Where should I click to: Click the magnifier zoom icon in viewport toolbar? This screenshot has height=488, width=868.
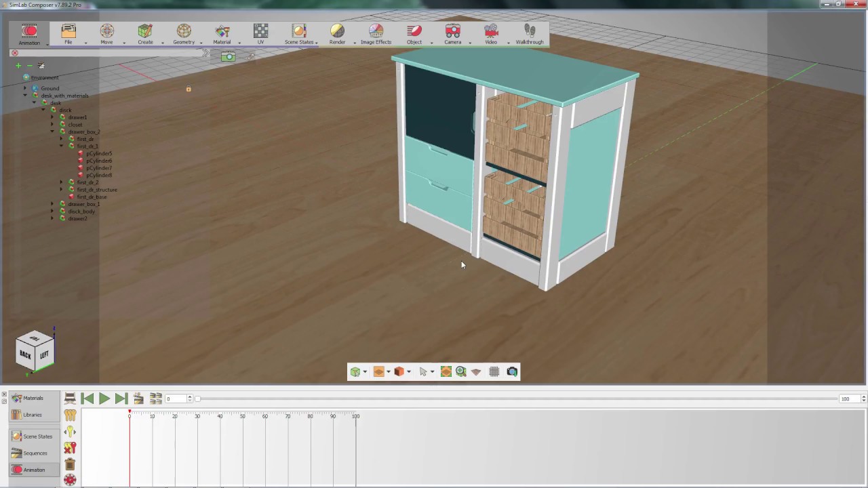tap(461, 371)
